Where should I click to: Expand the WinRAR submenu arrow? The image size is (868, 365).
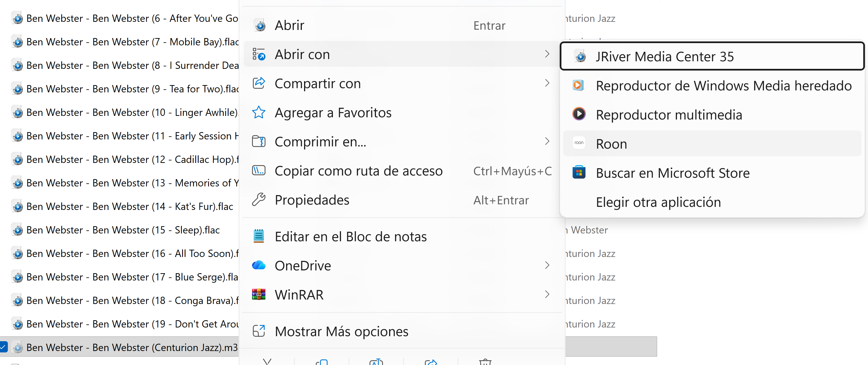(x=547, y=294)
